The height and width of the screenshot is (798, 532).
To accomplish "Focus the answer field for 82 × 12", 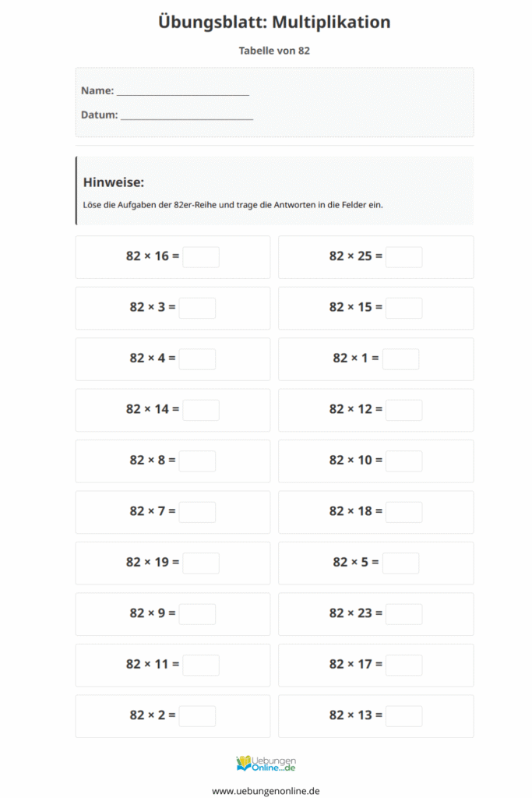I will point(403,410).
